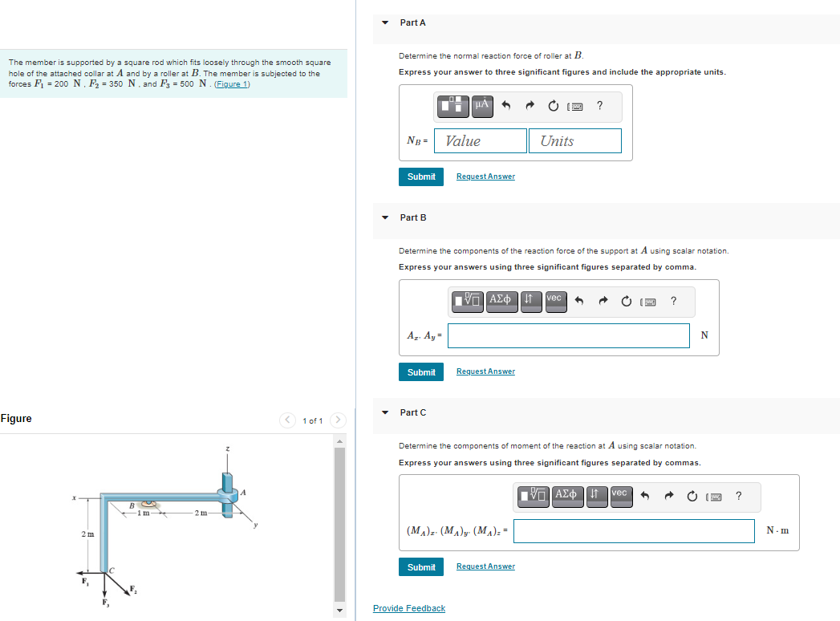Click the Provide Feedback link
The image size is (840, 621).
click(409, 608)
